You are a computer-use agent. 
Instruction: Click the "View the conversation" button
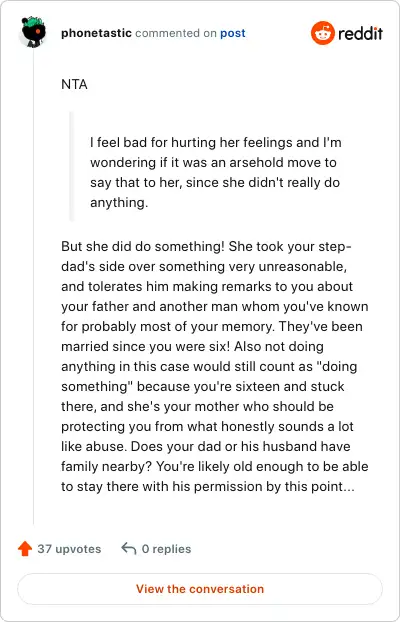(x=200, y=589)
